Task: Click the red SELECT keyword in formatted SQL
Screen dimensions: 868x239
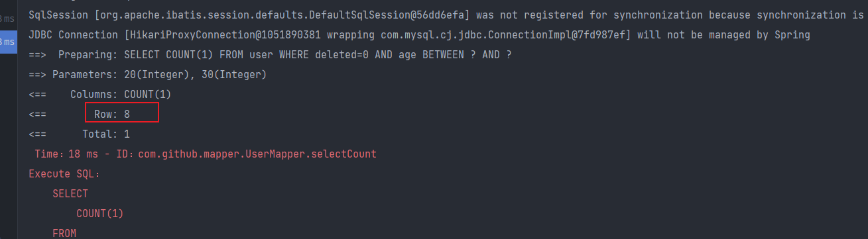Action: 70,193
